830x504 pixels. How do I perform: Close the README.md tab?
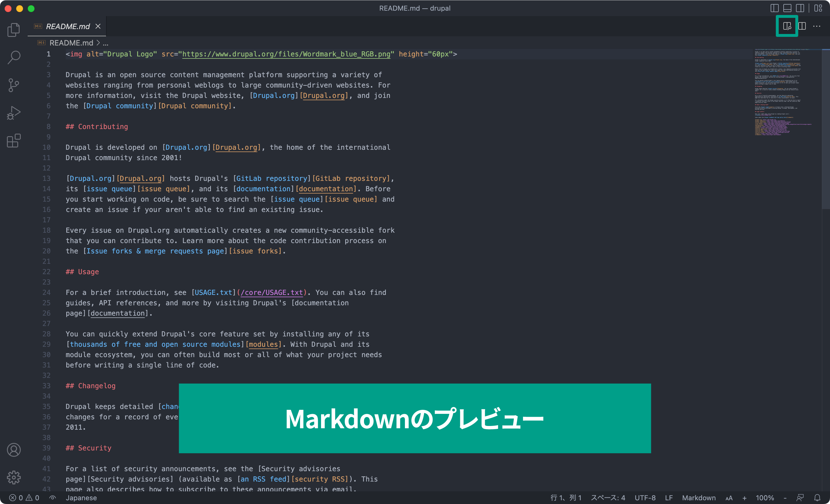point(98,26)
